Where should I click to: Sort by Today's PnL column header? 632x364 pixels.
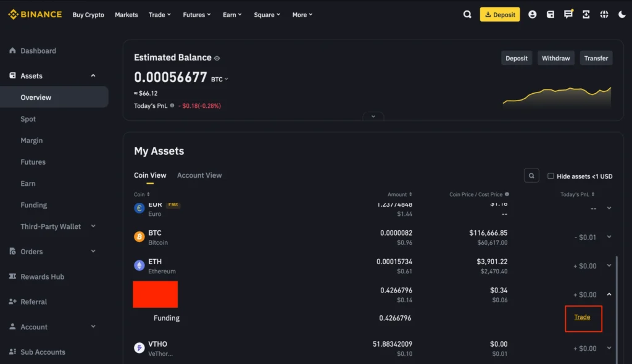577,194
